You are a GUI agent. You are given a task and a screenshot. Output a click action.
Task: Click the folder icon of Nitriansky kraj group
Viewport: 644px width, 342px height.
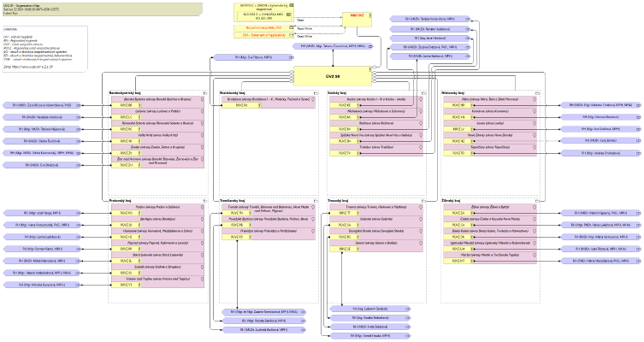(537, 93)
